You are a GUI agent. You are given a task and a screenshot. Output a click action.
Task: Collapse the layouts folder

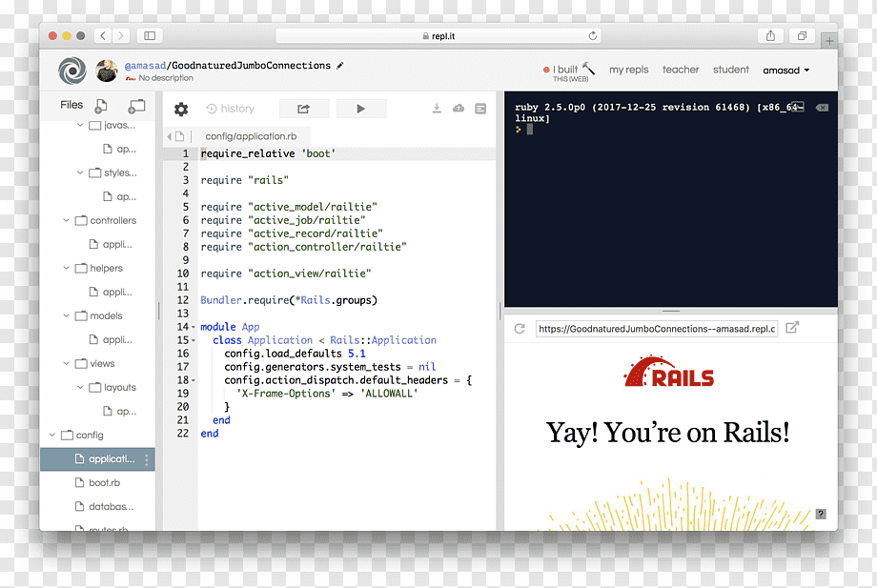[x=80, y=387]
